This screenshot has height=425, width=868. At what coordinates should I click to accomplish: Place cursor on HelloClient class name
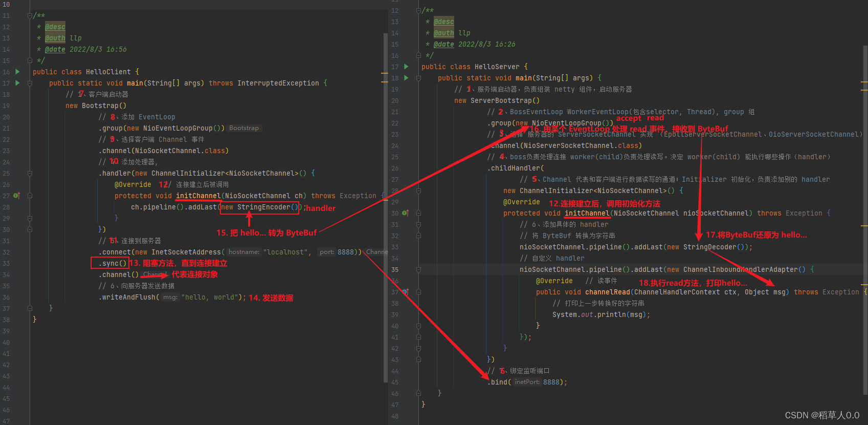coord(108,72)
